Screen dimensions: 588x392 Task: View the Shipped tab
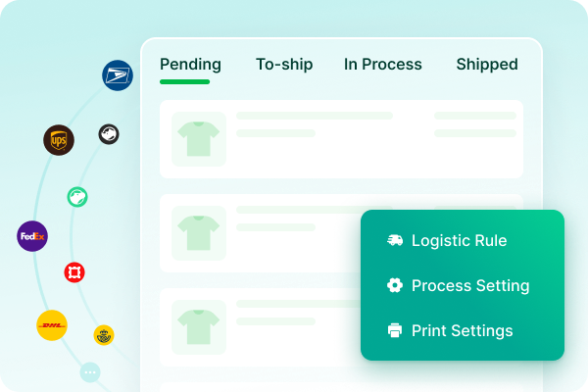(487, 65)
